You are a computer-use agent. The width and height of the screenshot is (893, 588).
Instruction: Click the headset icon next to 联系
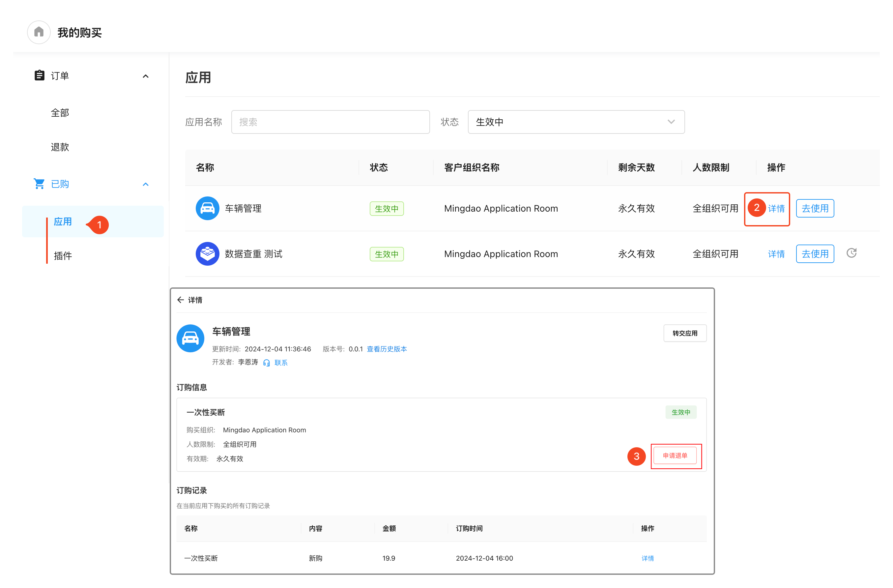click(266, 363)
